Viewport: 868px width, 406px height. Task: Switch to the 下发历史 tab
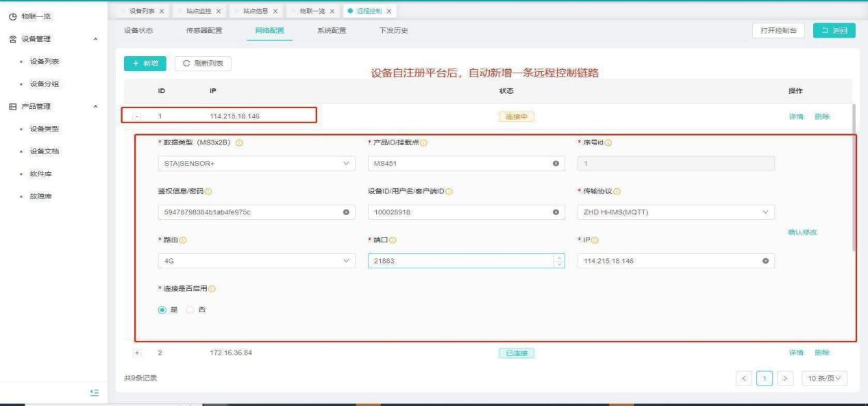[394, 31]
